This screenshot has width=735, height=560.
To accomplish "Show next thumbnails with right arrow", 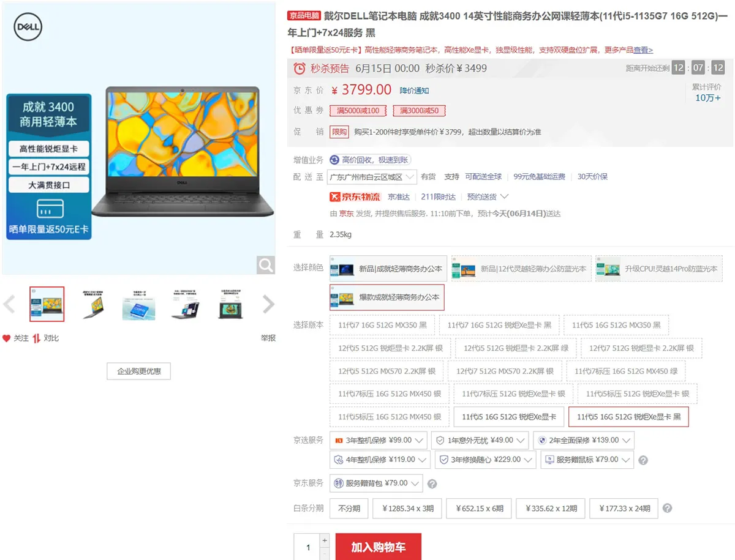I will (x=268, y=304).
